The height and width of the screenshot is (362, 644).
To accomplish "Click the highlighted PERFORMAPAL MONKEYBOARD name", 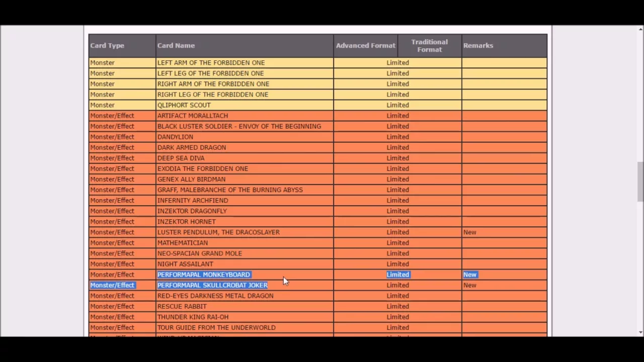I will [x=204, y=275].
